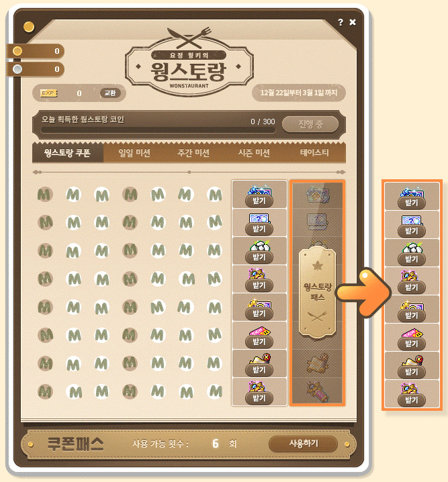Open the 주간 미션 tab
Viewport: 448px width, 482px height.
(193, 153)
